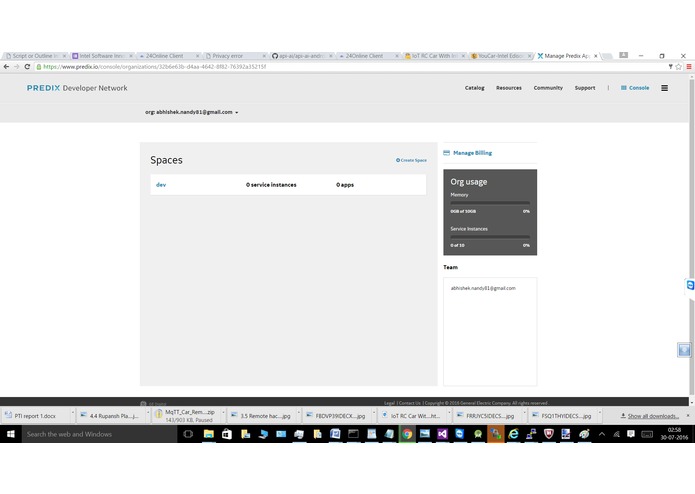
Task: Show hidden system tray icons
Action: [x=601, y=434]
